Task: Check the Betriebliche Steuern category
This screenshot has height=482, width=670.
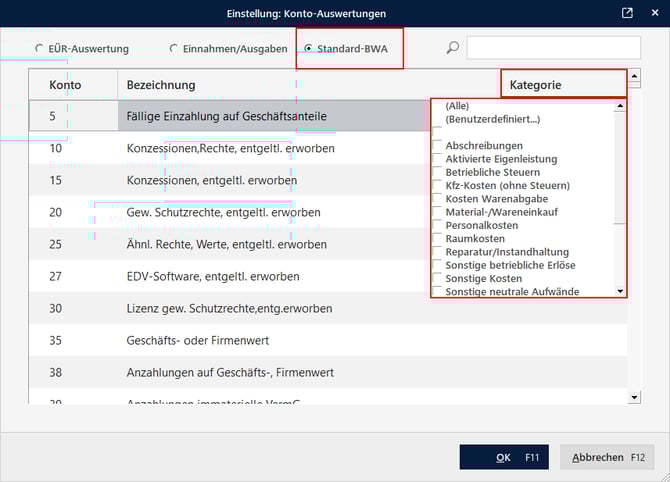Action: point(437,172)
